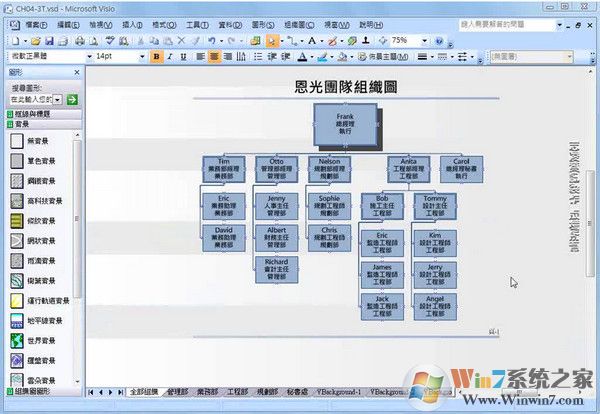The image size is (600, 414).
Task: Click the font color A swatch
Action: pos(302,57)
